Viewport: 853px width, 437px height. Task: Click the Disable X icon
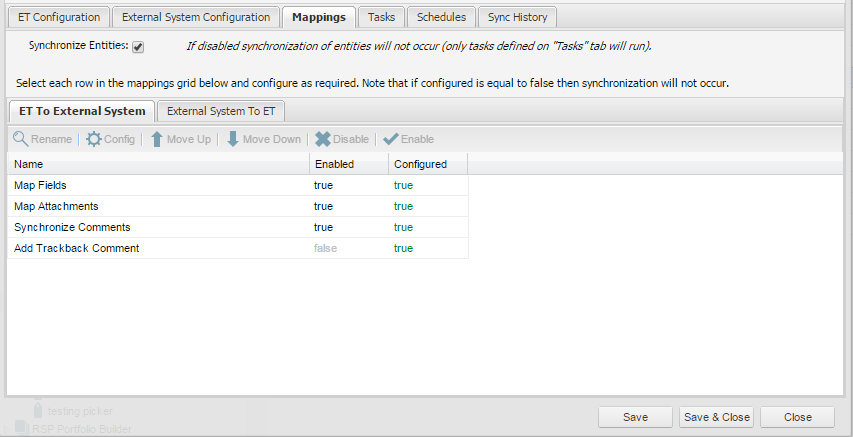click(x=323, y=139)
